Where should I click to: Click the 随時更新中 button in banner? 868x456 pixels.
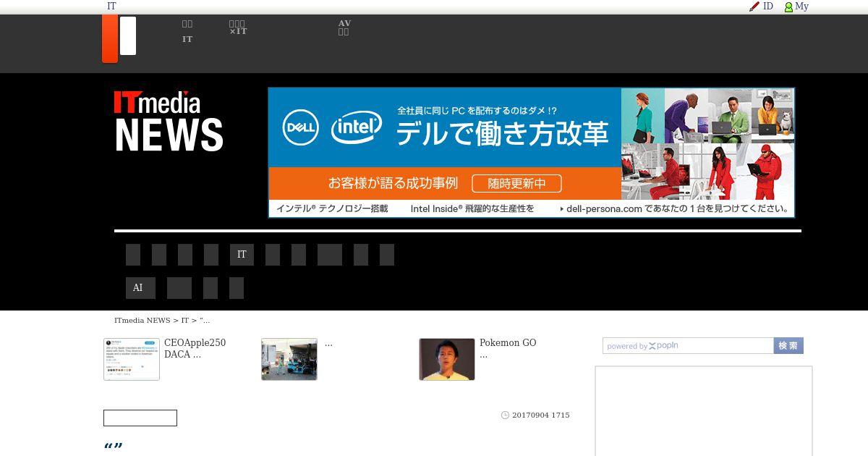517,184
